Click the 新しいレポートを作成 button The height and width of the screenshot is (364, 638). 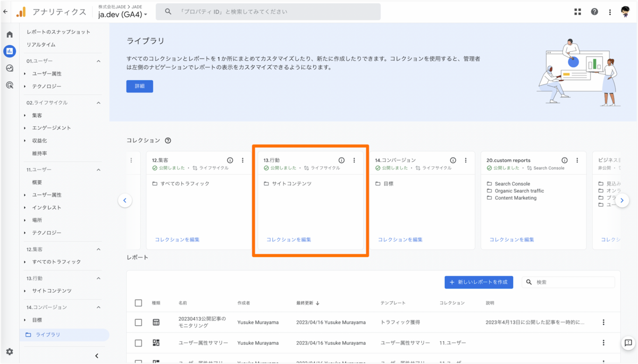[478, 282]
